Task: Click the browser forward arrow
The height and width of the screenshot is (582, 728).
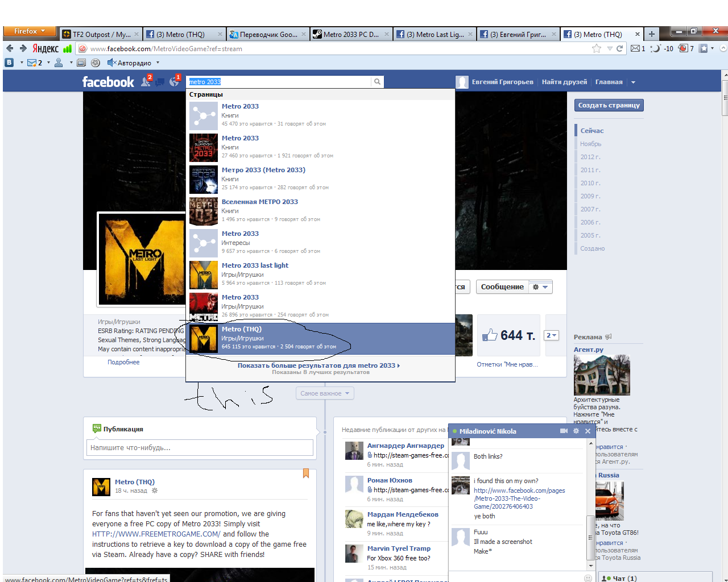Action: coord(23,48)
